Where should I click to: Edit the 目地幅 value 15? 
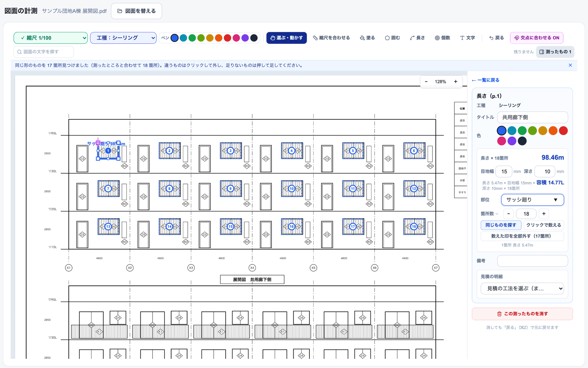coord(504,171)
